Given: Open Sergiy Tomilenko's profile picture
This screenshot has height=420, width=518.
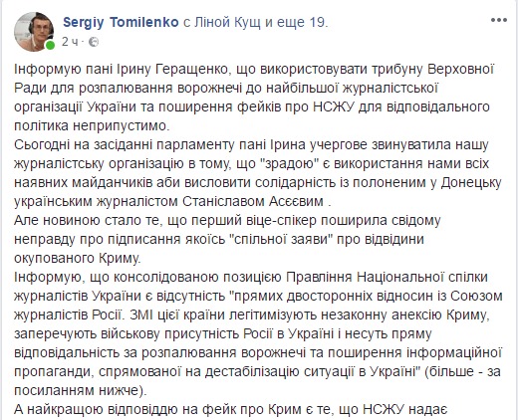Looking at the screenshot, I should tap(34, 32).
